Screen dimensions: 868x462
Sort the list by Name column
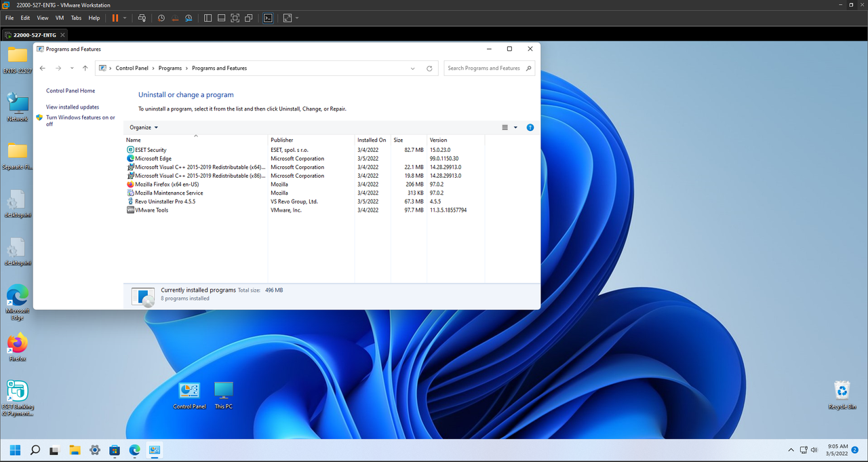pos(196,140)
